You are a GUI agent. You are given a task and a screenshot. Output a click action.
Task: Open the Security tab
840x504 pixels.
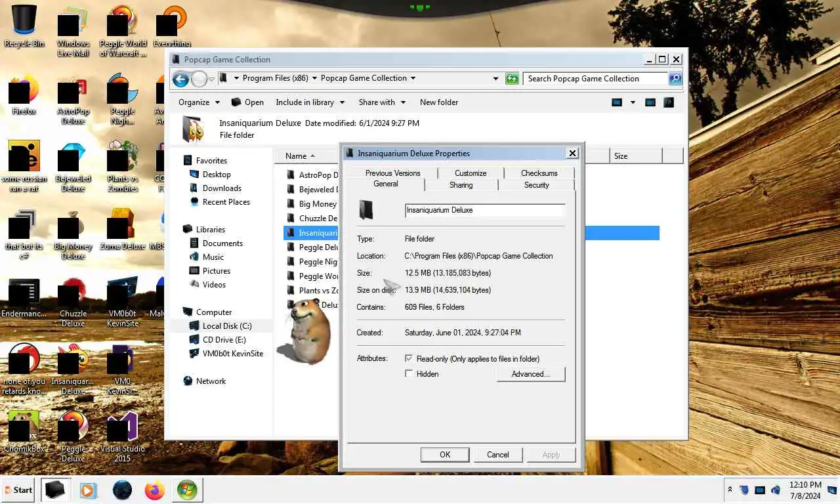(536, 185)
